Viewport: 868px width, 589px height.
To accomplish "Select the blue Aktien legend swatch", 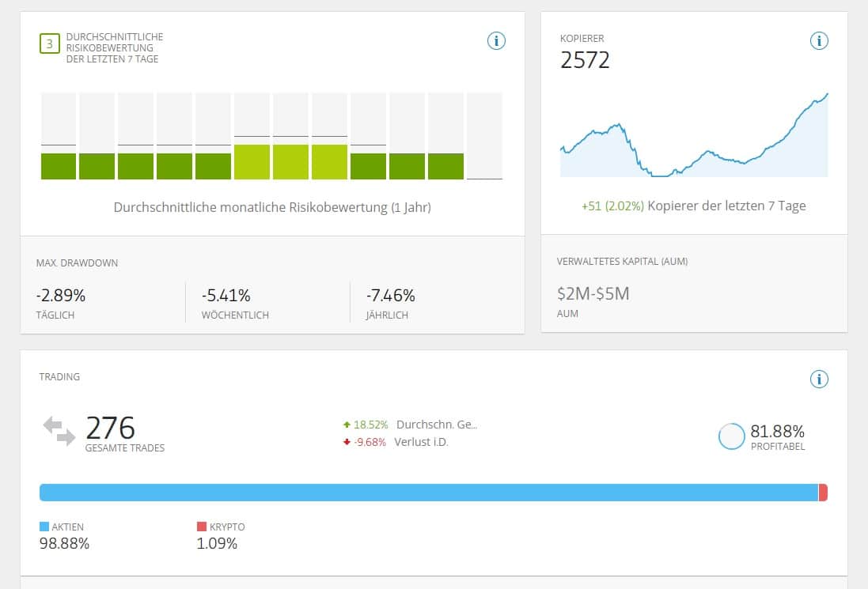I will point(44,527).
